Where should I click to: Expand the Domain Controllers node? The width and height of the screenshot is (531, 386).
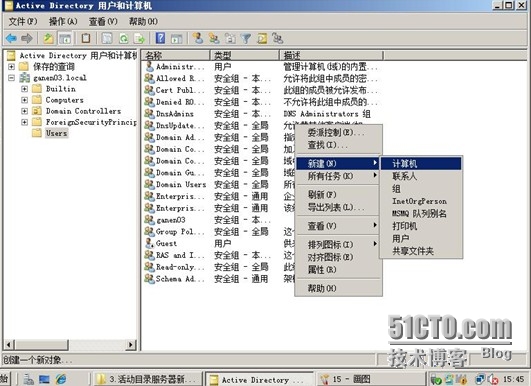(24, 111)
